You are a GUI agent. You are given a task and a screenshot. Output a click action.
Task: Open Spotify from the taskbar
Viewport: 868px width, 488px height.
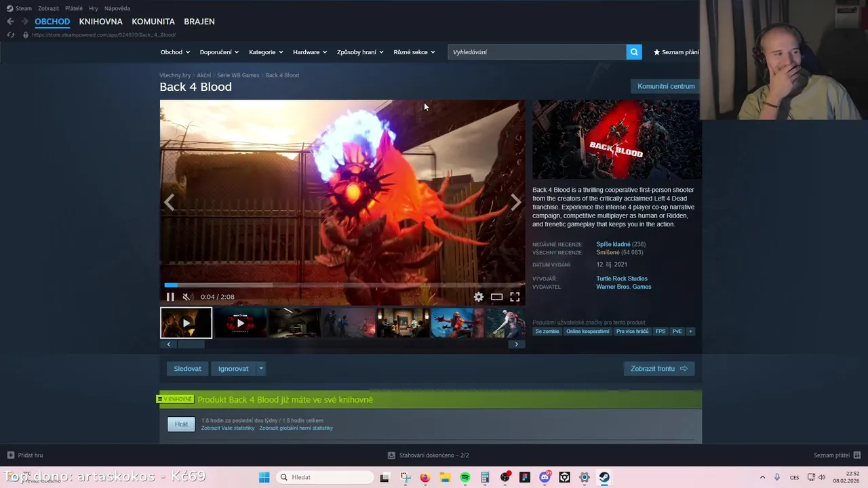click(x=465, y=478)
